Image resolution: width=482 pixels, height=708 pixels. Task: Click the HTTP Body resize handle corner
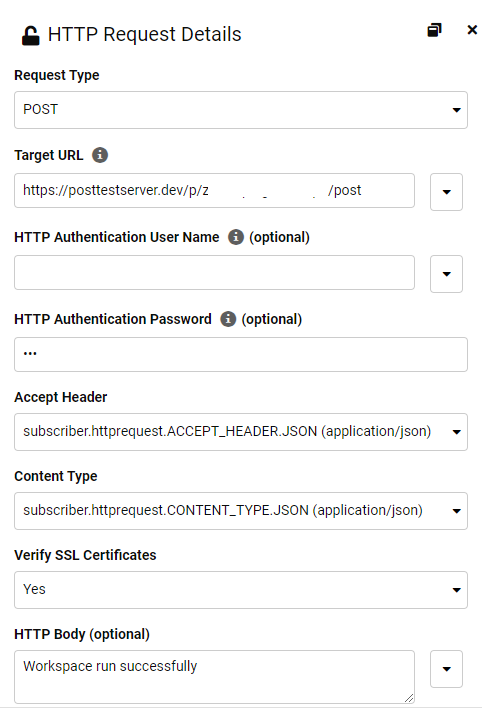click(x=409, y=698)
